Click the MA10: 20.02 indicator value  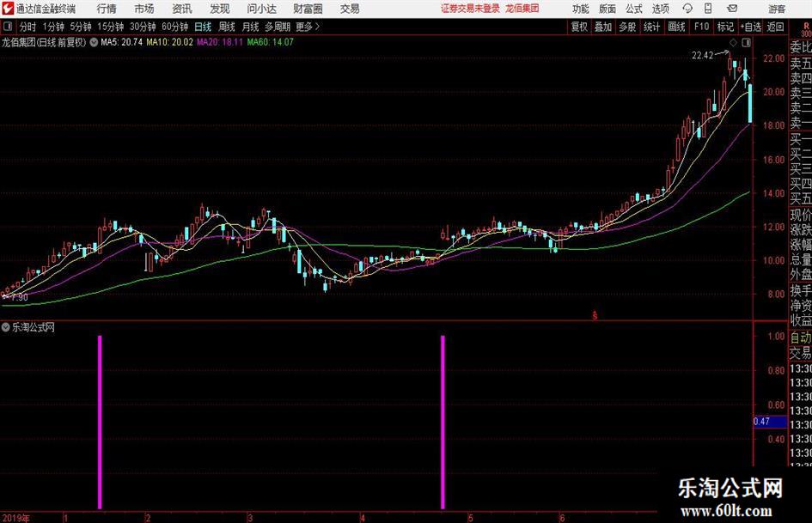coord(169,42)
